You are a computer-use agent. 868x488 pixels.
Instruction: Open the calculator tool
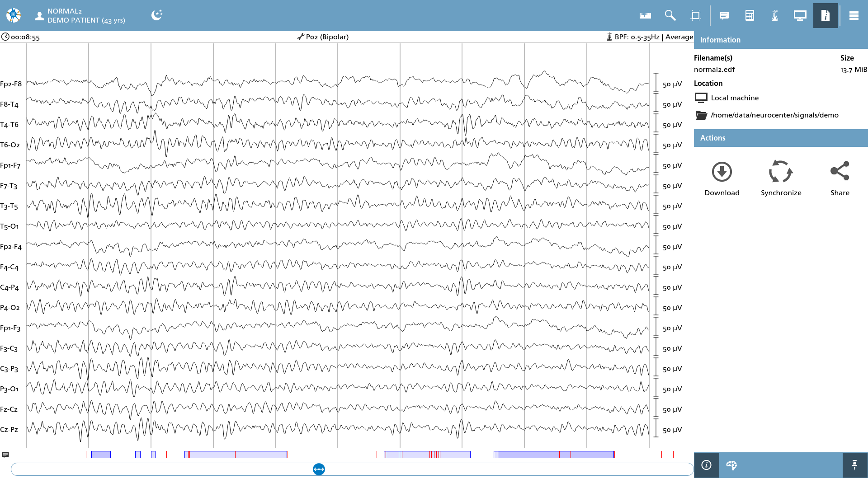(750, 15)
